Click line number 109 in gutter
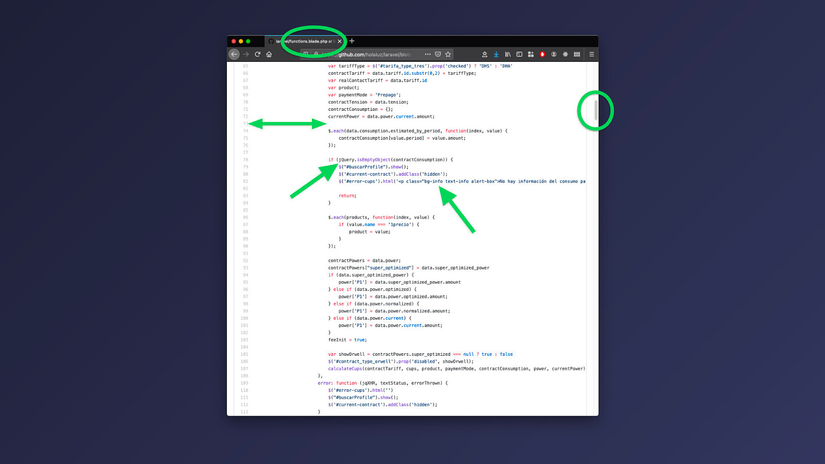825x464 pixels. (244, 383)
